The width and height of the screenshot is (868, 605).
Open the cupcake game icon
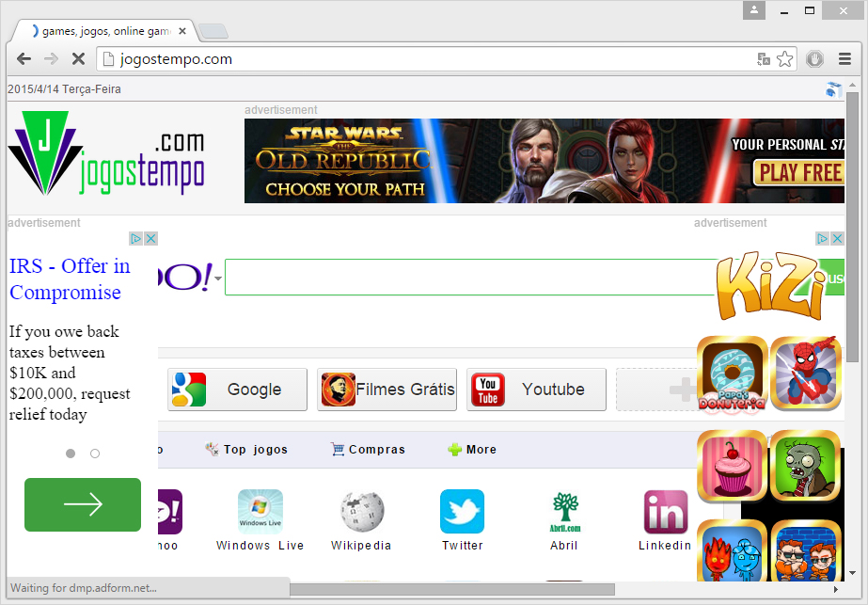click(x=732, y=466)
